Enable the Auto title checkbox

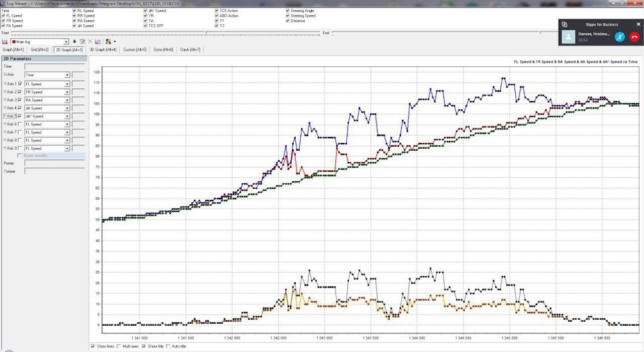click(x=168, y=346)
